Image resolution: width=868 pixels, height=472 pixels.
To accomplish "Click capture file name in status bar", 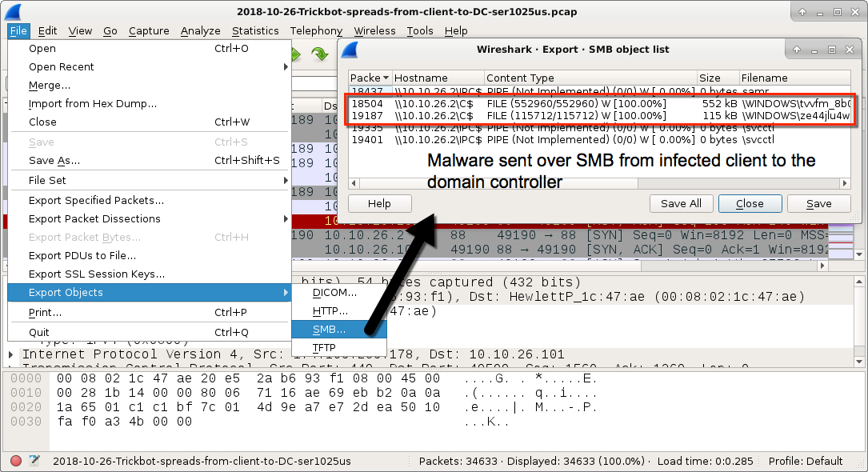I will (202, 461).
